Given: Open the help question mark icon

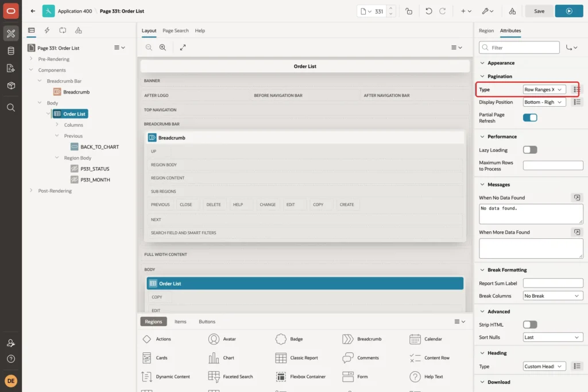Looking at the screenshot, I should 11,359.
